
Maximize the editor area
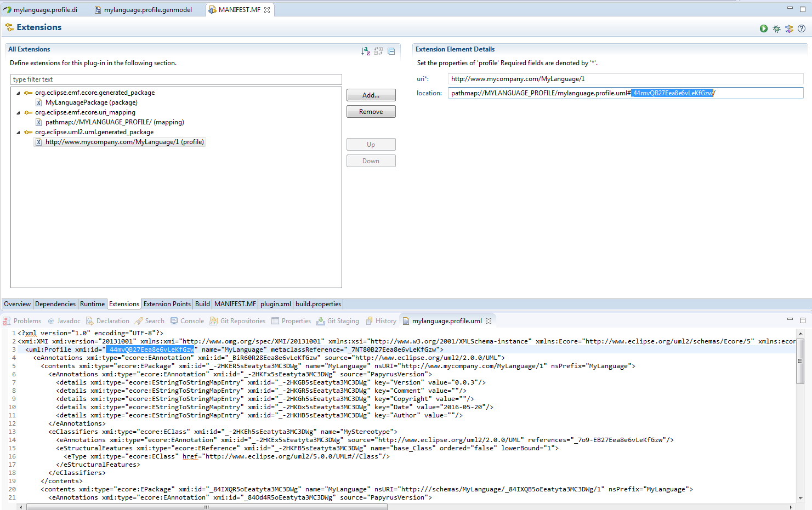coord(803,9)
